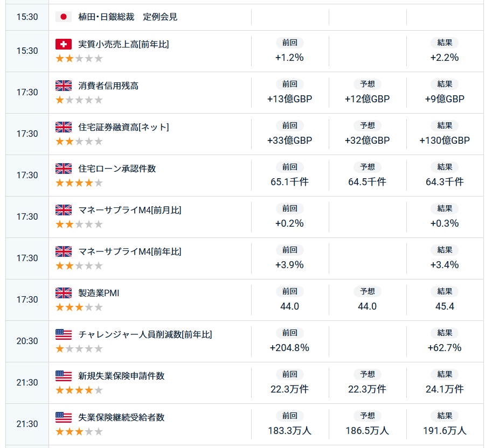485x448 pixels.
Task: Click the Japan flag icon beside 植田・日銀総裁
Action: pyautogui.click(x=64, y=17)
